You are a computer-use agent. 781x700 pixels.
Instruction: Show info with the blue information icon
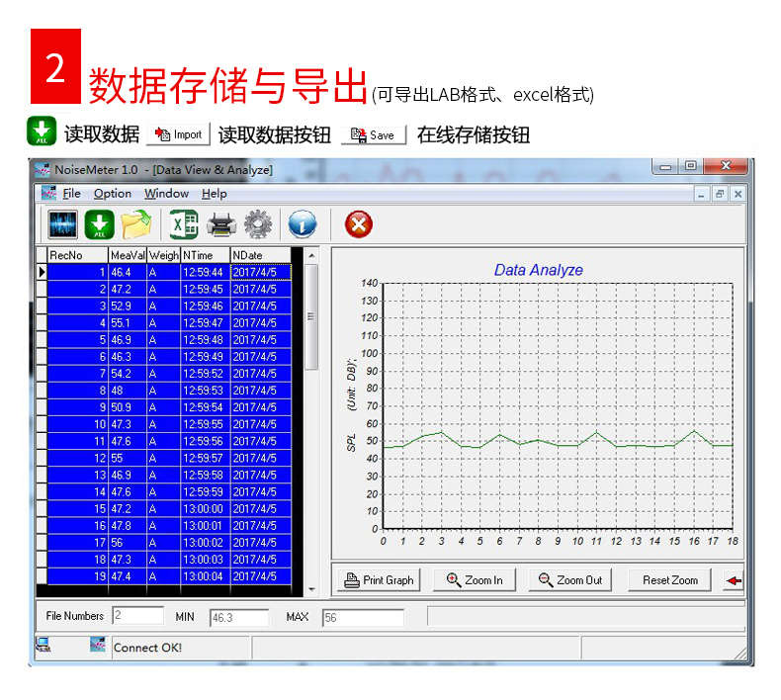click(x=302, y=224)
